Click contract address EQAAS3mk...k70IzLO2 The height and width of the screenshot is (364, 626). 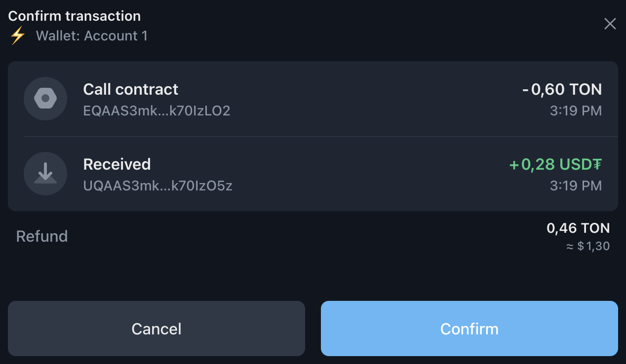click(156, 110)
